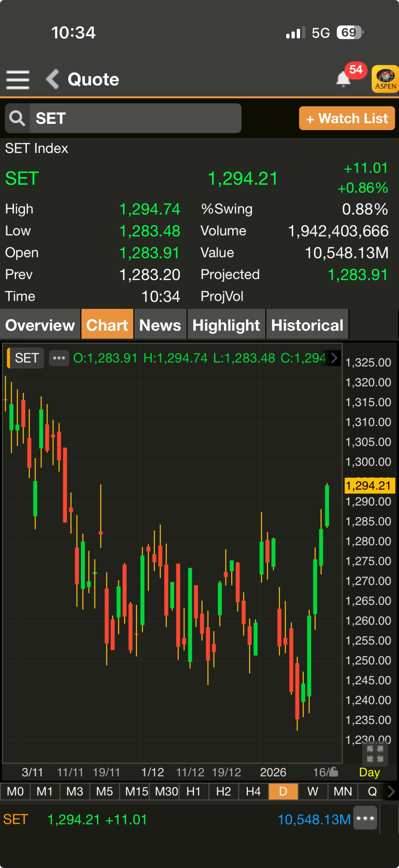Open the yellow Day period selector
This screenshot has width=399, height=868.
pyautogui.click(x=369, y=772)
